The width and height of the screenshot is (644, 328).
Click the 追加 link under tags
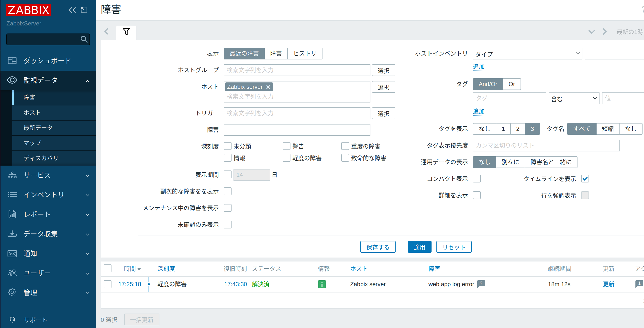tap(478, 112)
